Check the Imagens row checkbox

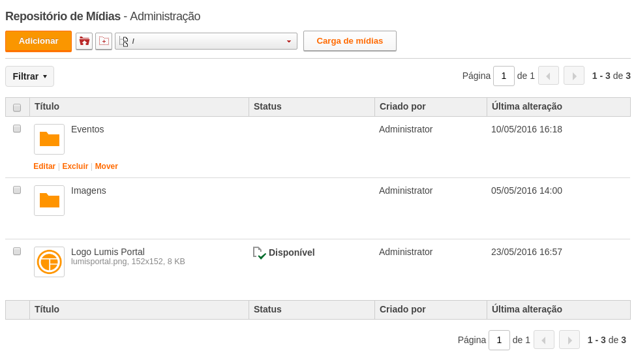(17, 190)
